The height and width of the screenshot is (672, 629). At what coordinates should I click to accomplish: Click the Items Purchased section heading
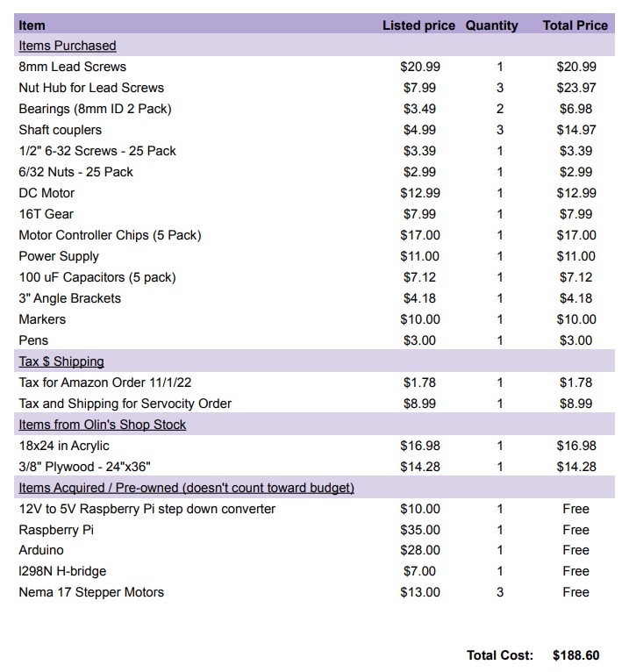tap(68, 46)
